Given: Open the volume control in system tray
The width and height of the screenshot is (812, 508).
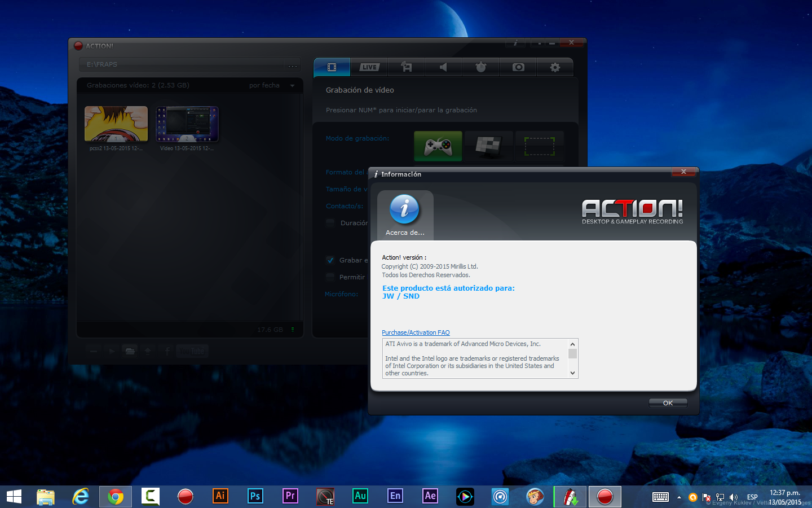Looking at the screenshot, I should 734,497.
